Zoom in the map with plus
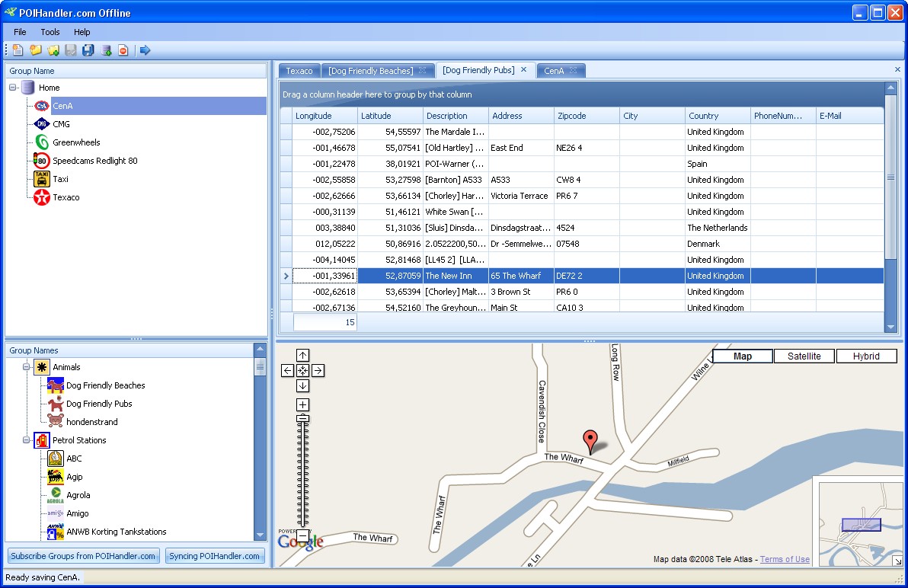Image resolution: width=908 pixels, height=588 pixels. (x=303, y=404)
